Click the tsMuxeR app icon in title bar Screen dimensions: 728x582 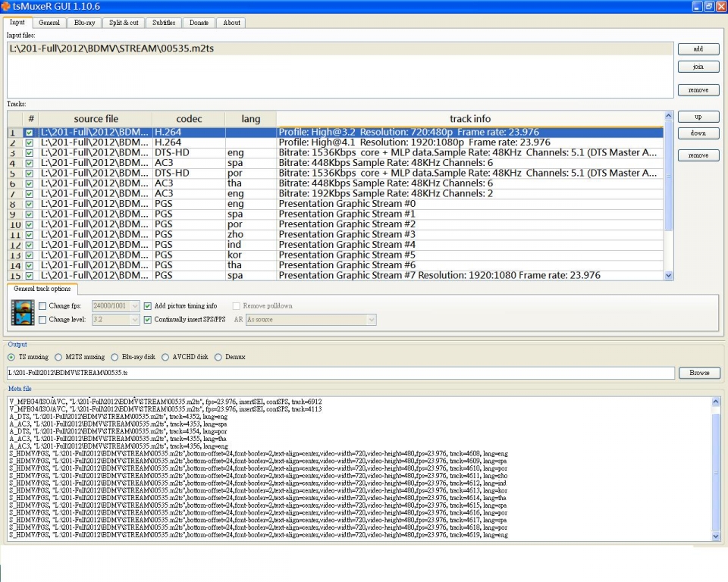click(6, 6)
